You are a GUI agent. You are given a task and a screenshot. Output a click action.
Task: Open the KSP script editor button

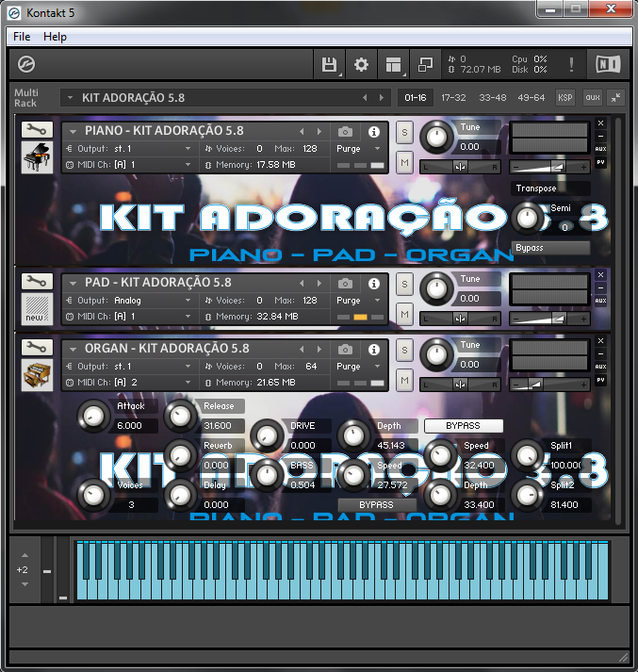[x=565, y=98]
